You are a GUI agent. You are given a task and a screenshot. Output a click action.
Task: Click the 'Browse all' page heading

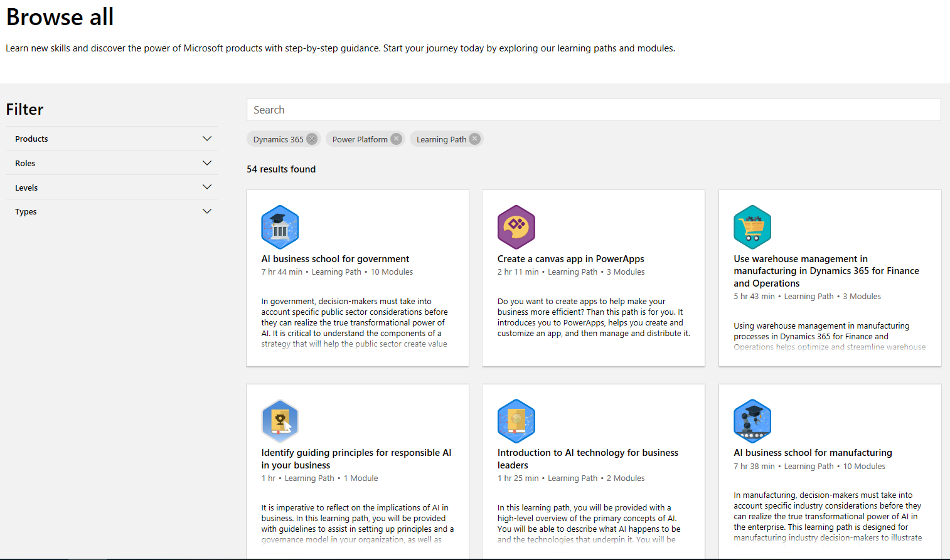click(60, 17)
